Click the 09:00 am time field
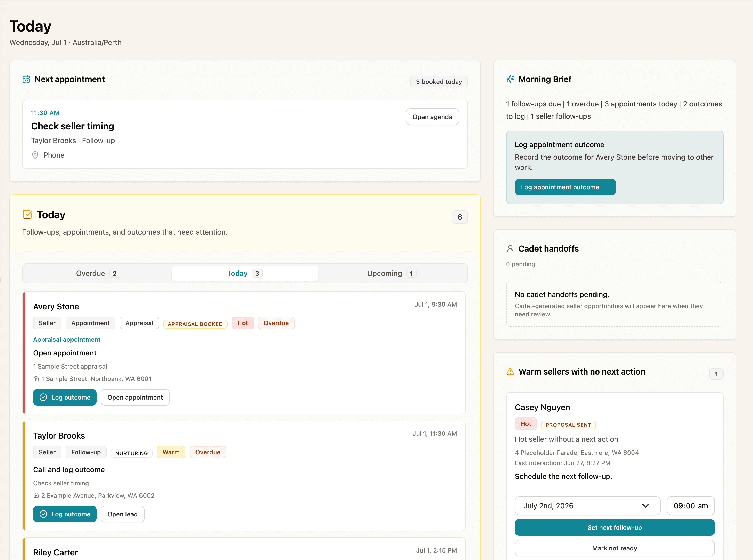Viewport: 753px width, 560px height. 691,506
